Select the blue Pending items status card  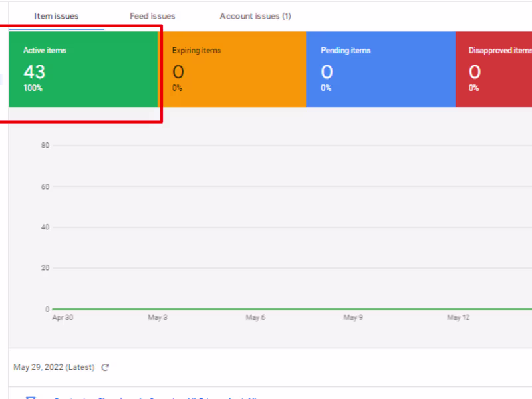(380, 68)
